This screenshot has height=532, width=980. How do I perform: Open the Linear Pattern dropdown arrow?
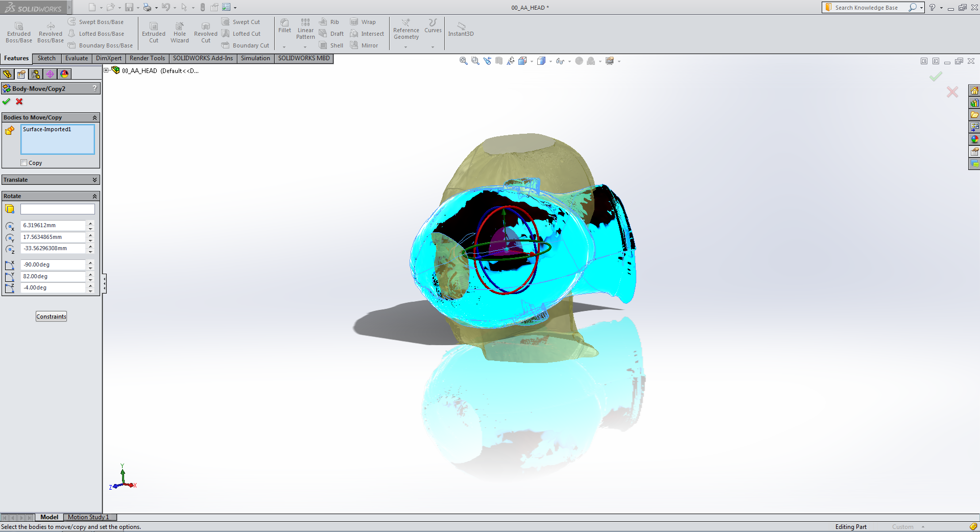coord(305,47)
